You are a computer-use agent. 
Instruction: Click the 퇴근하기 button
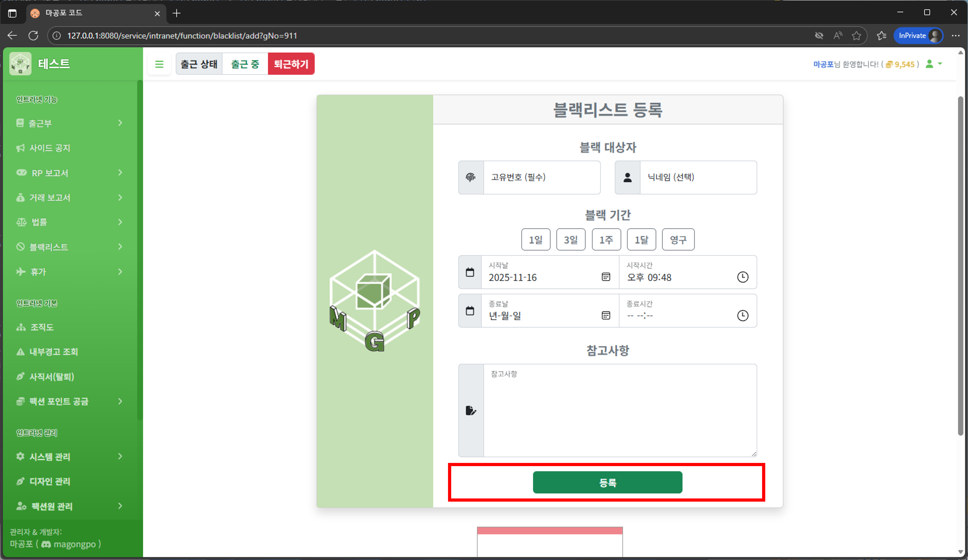click(291, 64)
